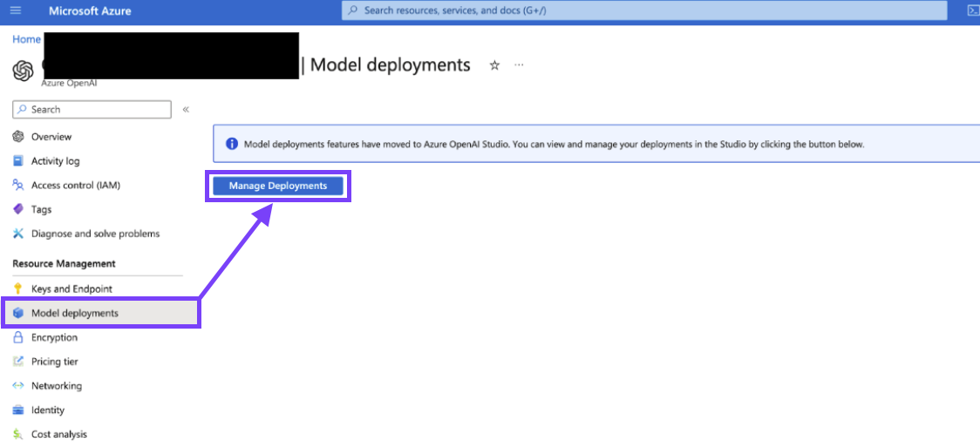Viewport: 980px width, 448px height.
Task: Collapse the sidebar with the double-chevron
Action: [186, 109]
